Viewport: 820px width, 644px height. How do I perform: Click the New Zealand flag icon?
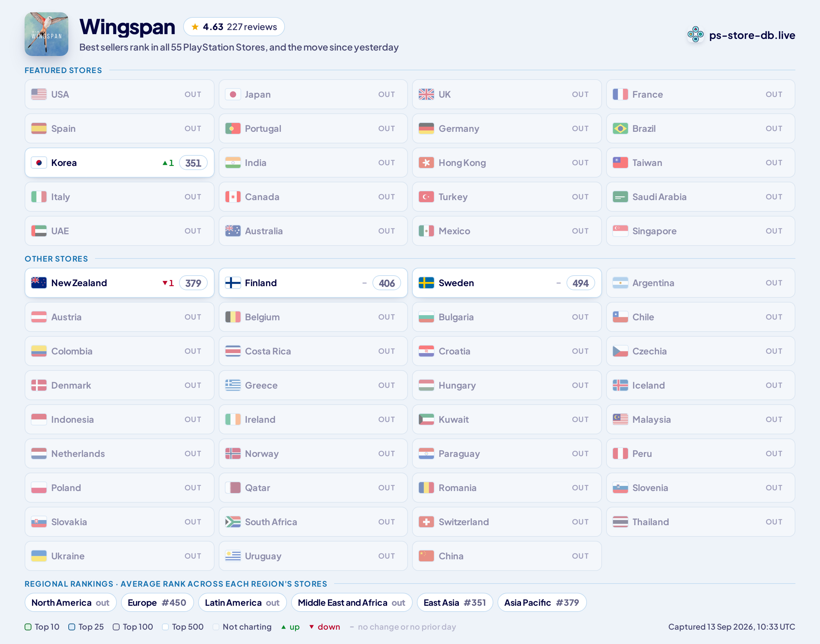(39, 283)
